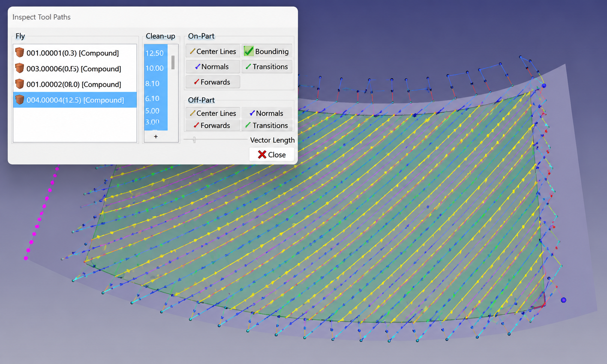Click the compound icon for 003.00006 row
Viewport: 607px width, 364px height.
(19, 68)
